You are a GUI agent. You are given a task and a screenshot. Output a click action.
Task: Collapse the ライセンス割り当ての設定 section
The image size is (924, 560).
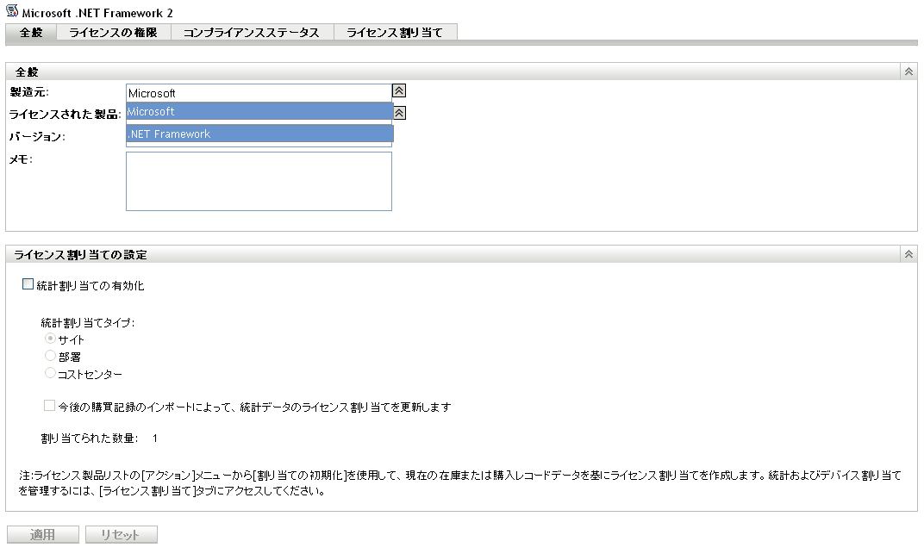(x=908, y=254)
